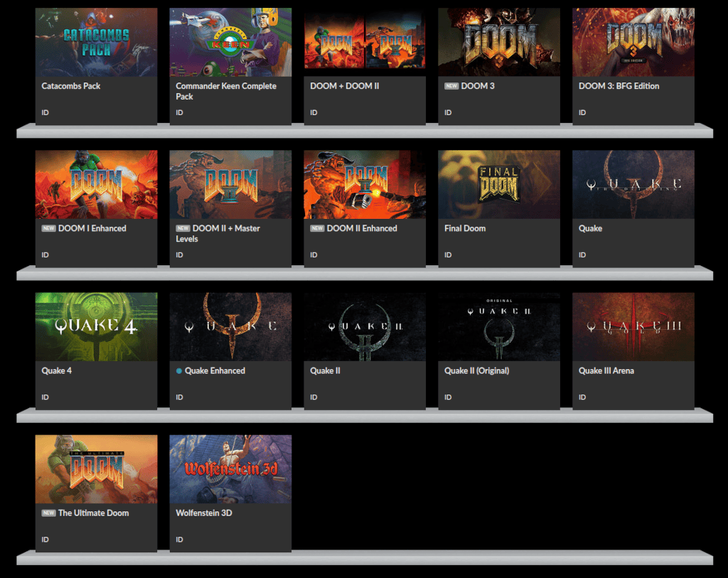728x578 pixels.
Task: Click NEW badge beside DOOM II + Master Levels
Action: click(x=183, y=228)
